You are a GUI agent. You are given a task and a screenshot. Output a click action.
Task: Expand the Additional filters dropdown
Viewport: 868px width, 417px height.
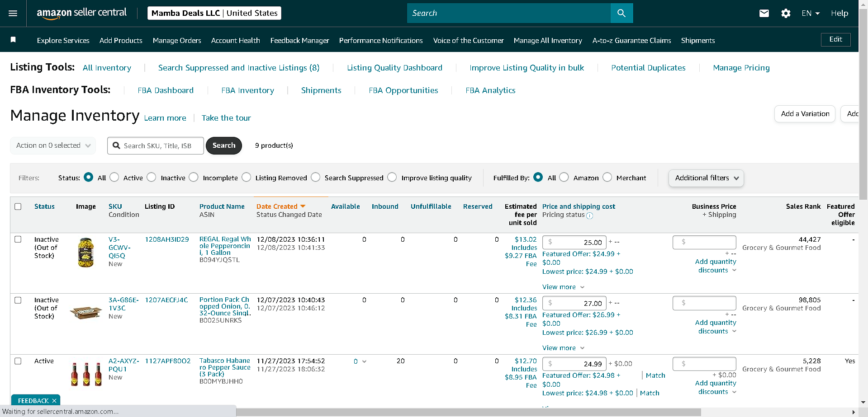[706, 178]
